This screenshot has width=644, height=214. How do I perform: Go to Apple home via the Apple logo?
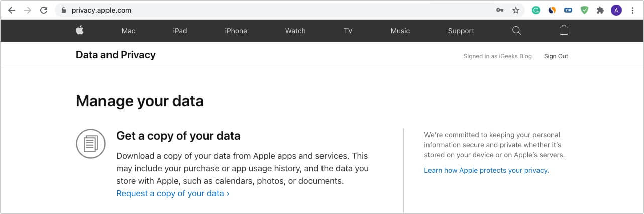[80, 30]
